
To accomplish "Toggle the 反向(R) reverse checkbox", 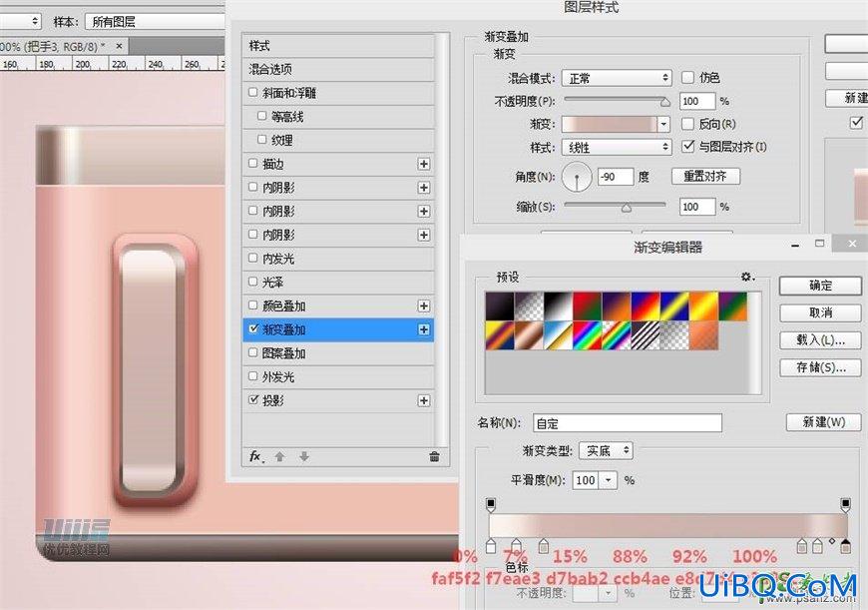I will (x=687, y=124).
